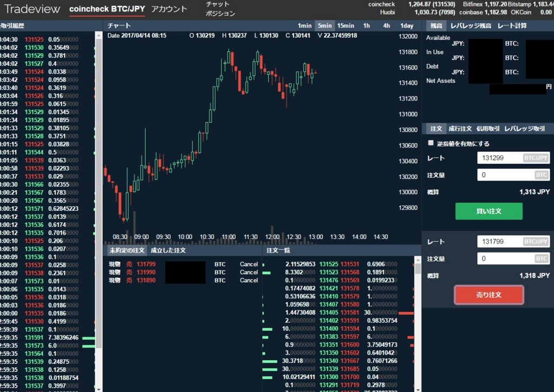Click the green 買い注文 button
The width and height of the screenshot is (554, 392).
coord(489,211)
